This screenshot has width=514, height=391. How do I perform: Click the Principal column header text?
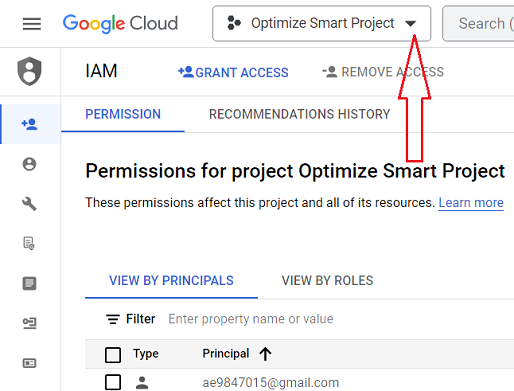pos(226,353)
